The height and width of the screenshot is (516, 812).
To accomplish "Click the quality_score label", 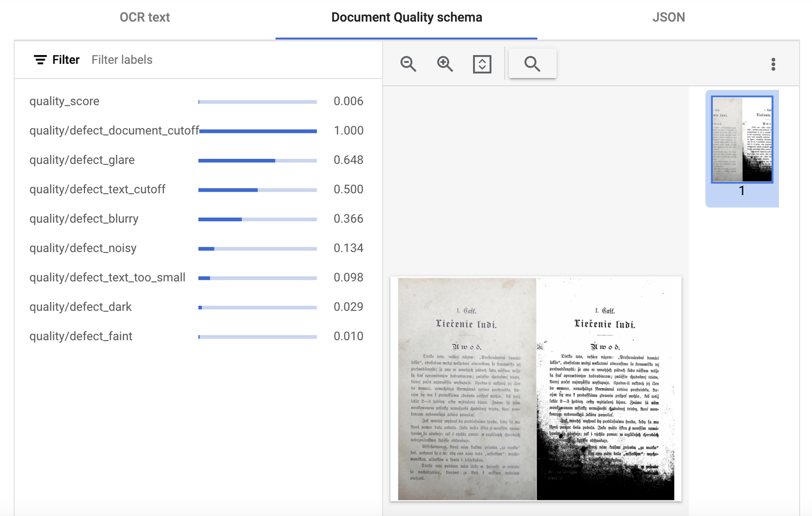I will point(64,101).
